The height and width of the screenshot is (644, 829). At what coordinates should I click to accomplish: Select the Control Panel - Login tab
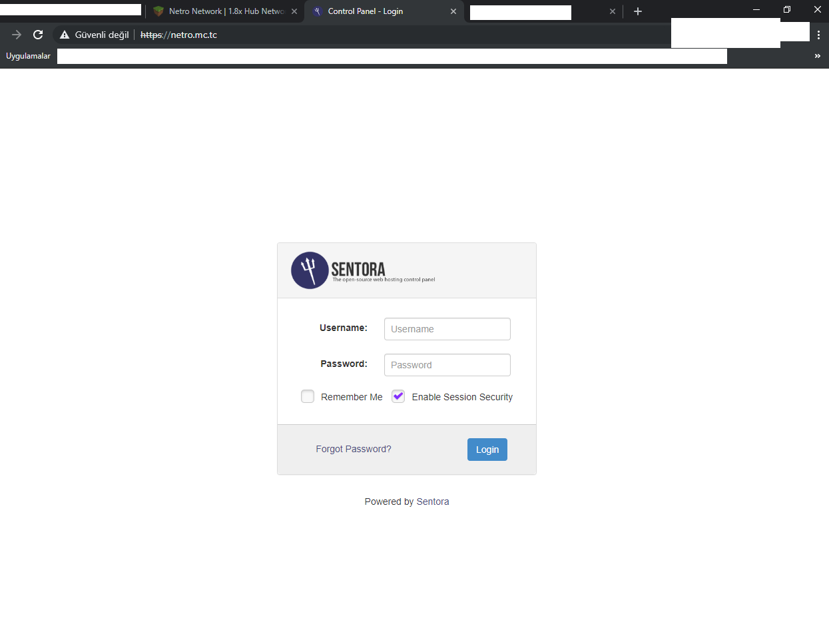point(384,11)
